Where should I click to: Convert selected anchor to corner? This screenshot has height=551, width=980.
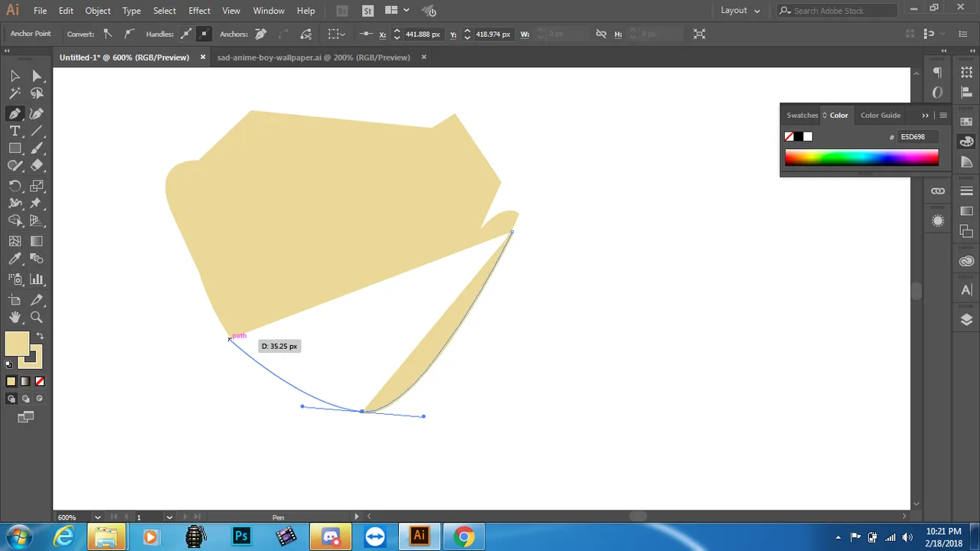108,34
